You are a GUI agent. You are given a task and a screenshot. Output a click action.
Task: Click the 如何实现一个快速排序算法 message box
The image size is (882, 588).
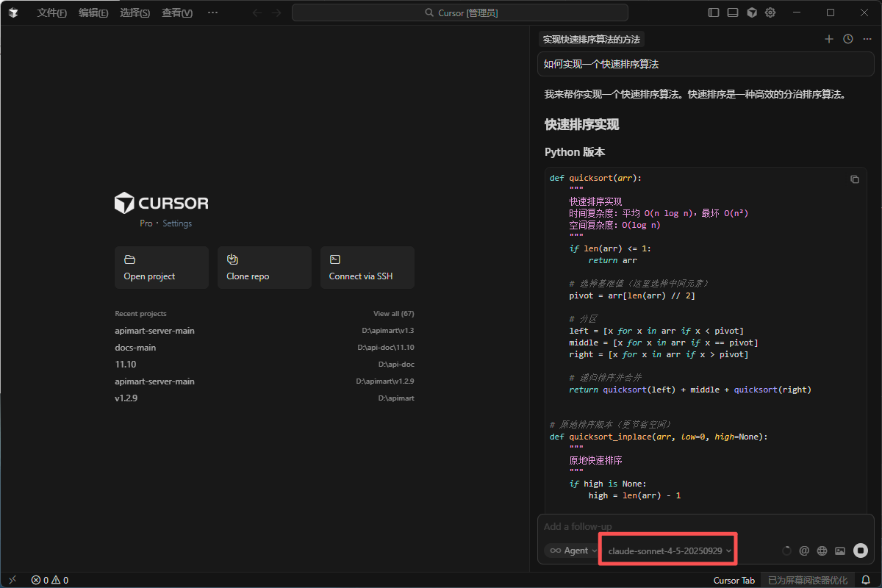706,64
